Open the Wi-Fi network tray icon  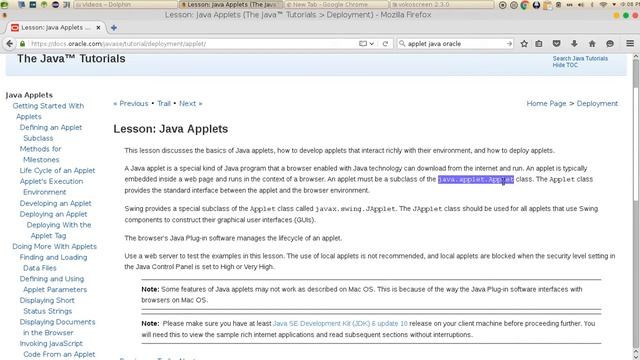pyautogui.click(x=603, y=5)
